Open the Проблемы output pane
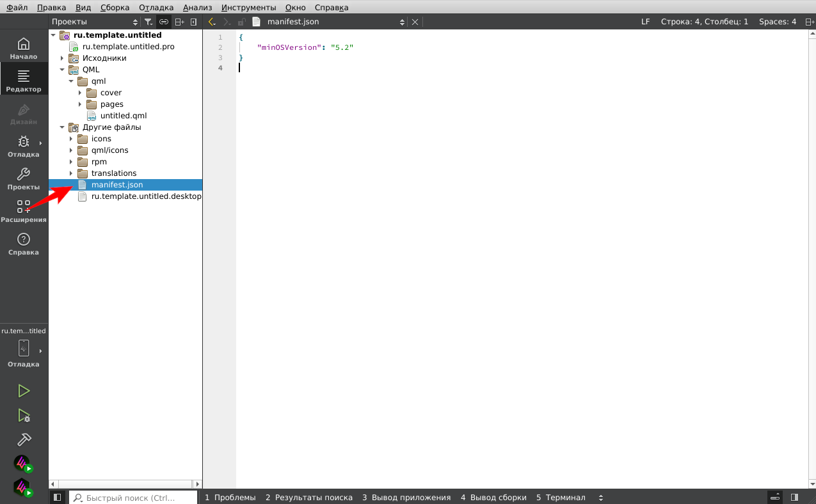 [230, 497]
